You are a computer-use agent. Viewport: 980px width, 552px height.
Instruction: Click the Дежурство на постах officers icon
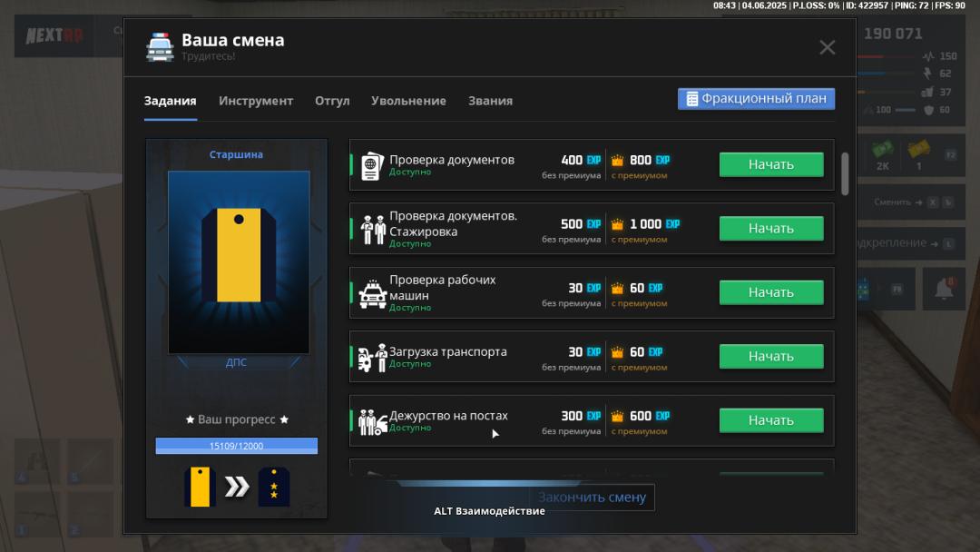tap(372, 421)
